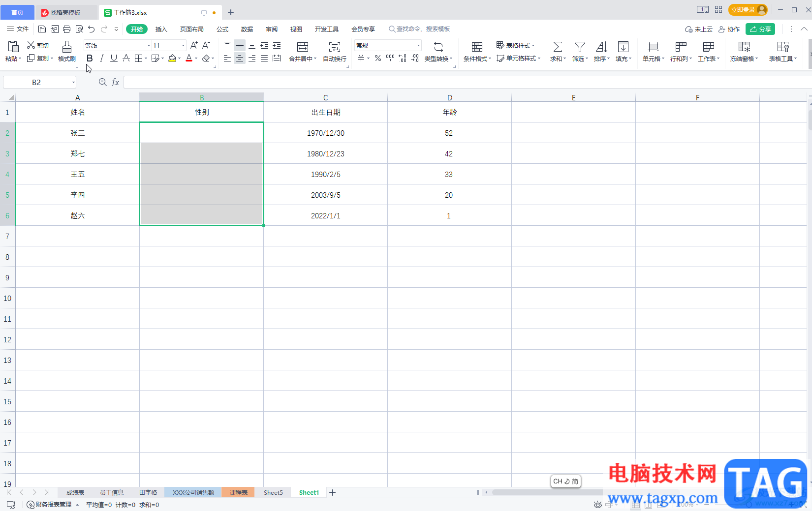Click cell containing 1980/12/23

click(x=325, y=153)
